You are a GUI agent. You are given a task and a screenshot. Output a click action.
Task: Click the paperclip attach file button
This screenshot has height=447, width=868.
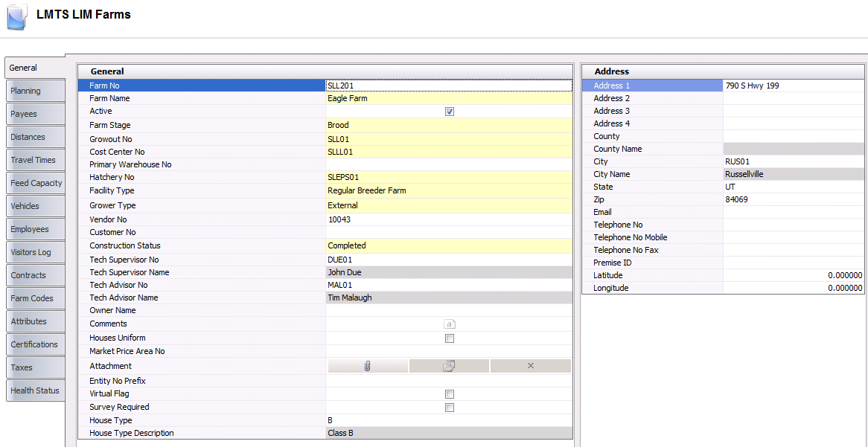[368, 366]
